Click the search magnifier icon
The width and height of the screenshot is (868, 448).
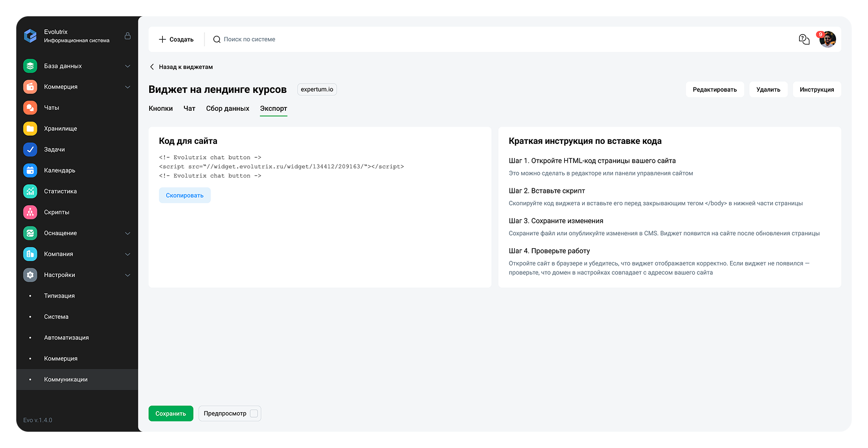click(x=216, y=39)
